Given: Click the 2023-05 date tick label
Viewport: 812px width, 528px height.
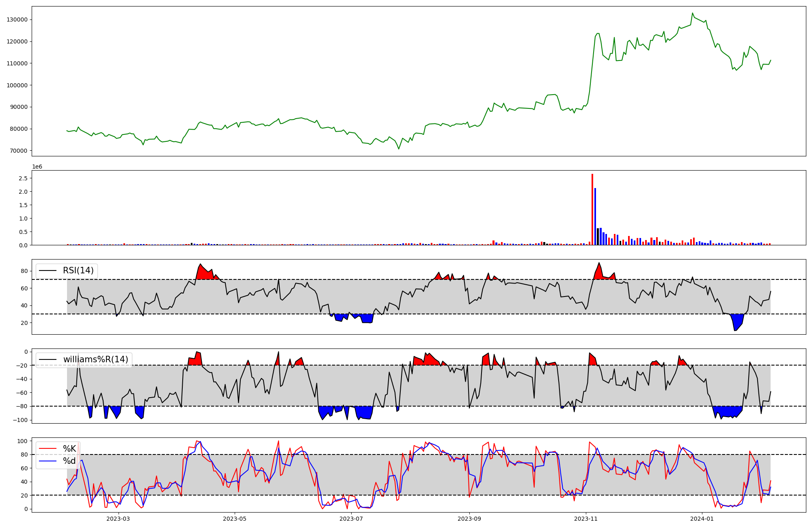Looking at the screenshot, I should [x=235, y=519].
